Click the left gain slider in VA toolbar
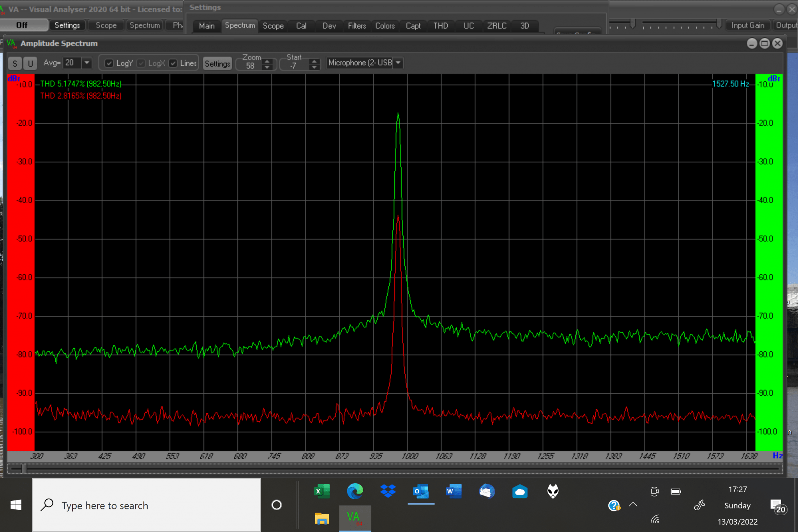 (633, 23)
